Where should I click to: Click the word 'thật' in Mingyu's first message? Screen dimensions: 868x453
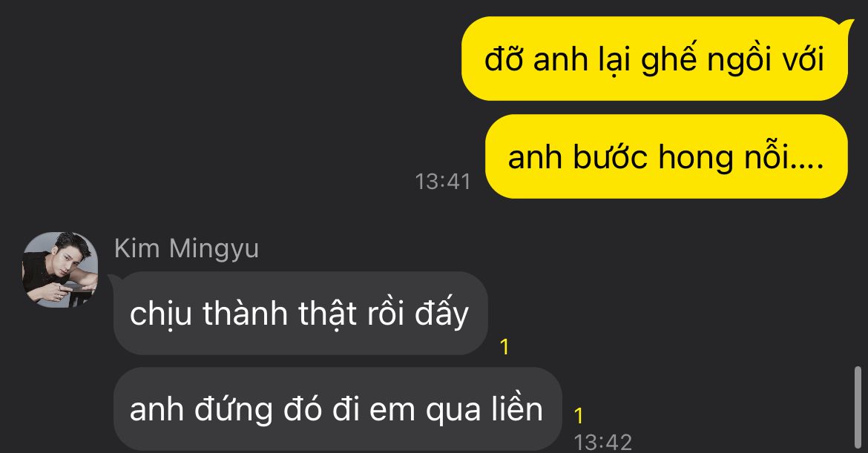click(x=328, y=314)
